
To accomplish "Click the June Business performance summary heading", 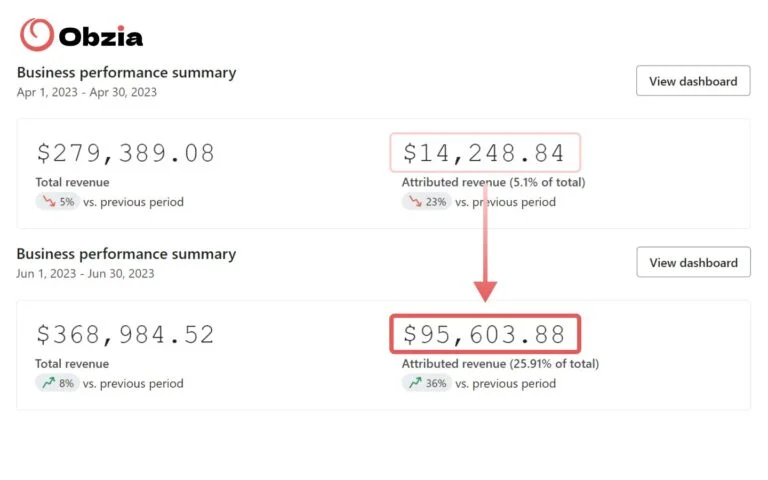I will pos(126,254).
